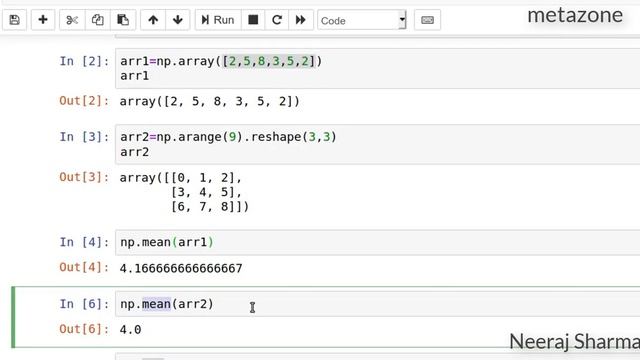Image resolution: width=640 pixels, height=360 pixels.
Task: Click into the arr1=np.array code cell
Action: 378,68
